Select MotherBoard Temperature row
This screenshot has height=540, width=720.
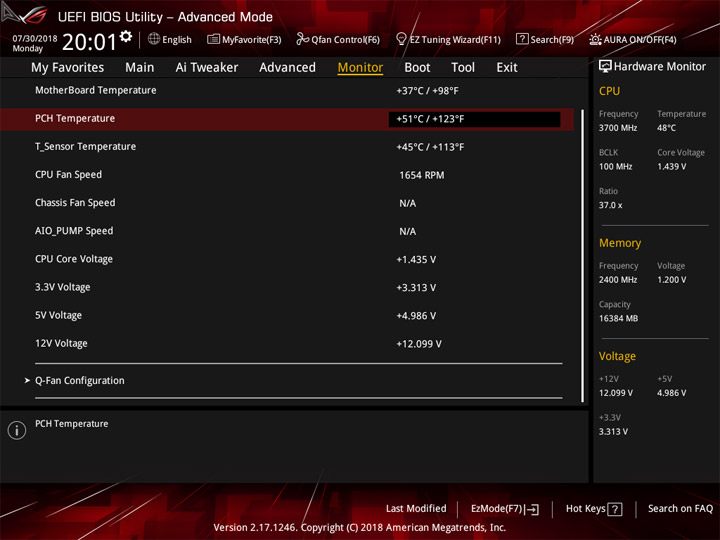(x=287, y=90)
